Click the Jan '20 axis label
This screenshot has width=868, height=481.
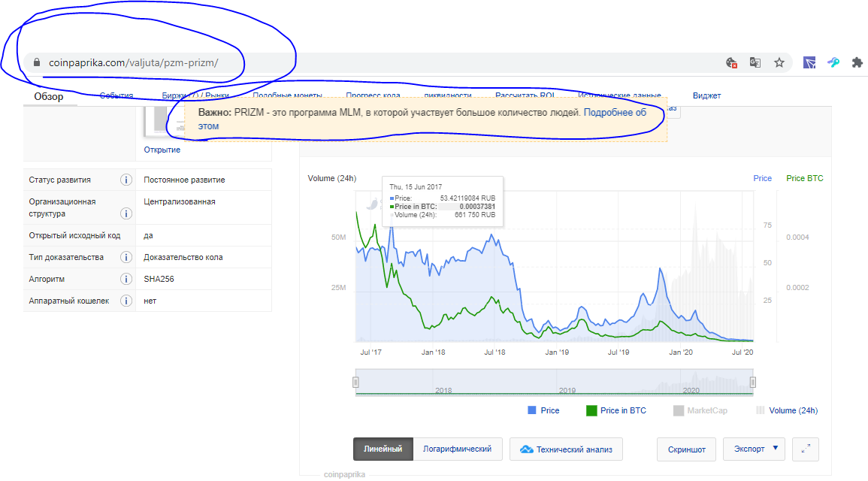pyautogui.click(x=681, y=352)
